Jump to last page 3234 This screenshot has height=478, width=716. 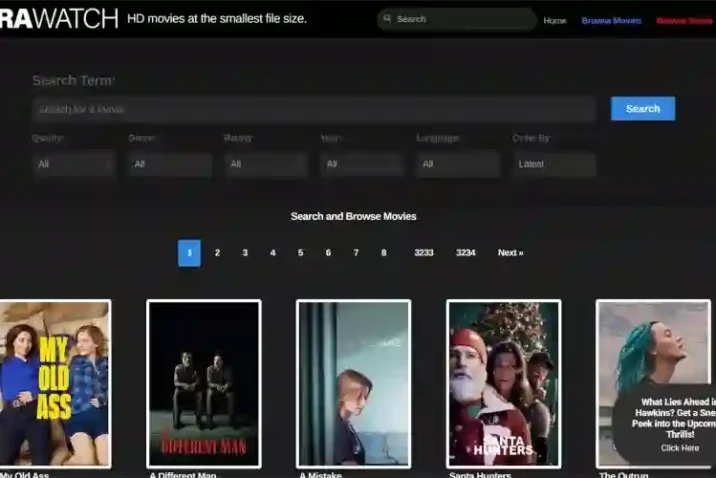(466, 252)
